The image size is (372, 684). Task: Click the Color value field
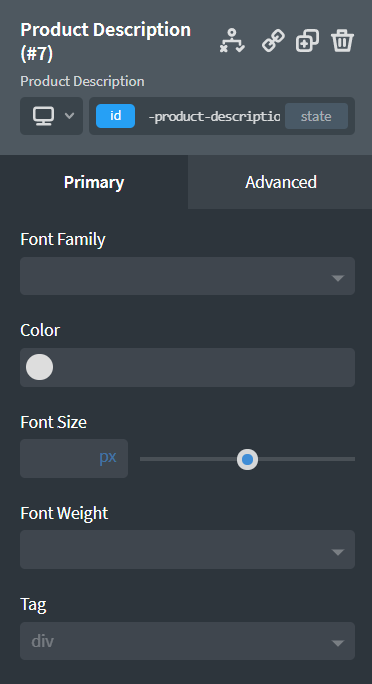pos(188,367)
